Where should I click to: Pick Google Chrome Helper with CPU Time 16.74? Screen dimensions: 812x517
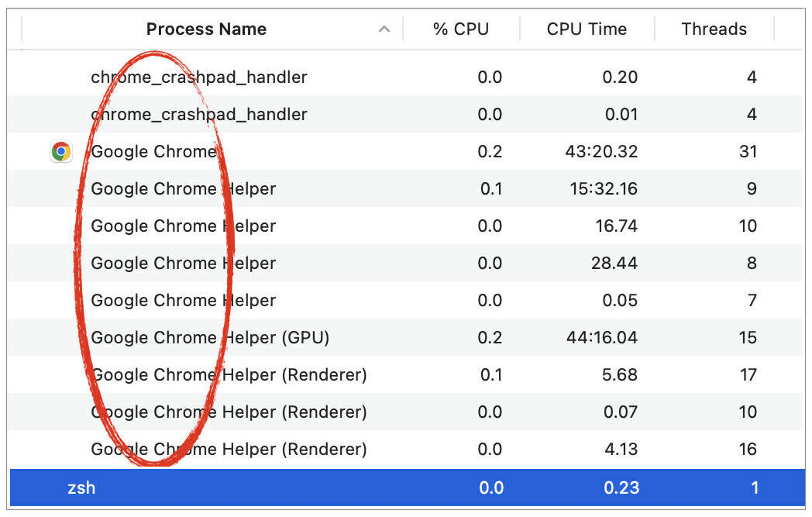click(183, 226)
